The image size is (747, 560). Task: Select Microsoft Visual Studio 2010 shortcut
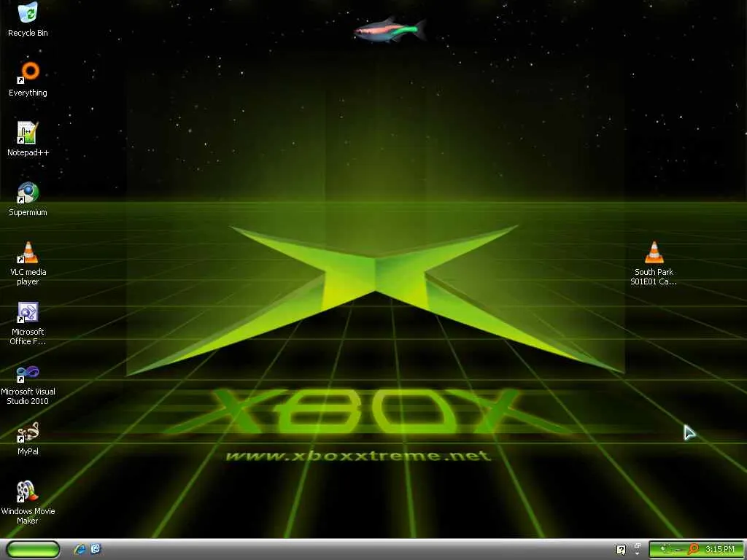tap(28, 384)
